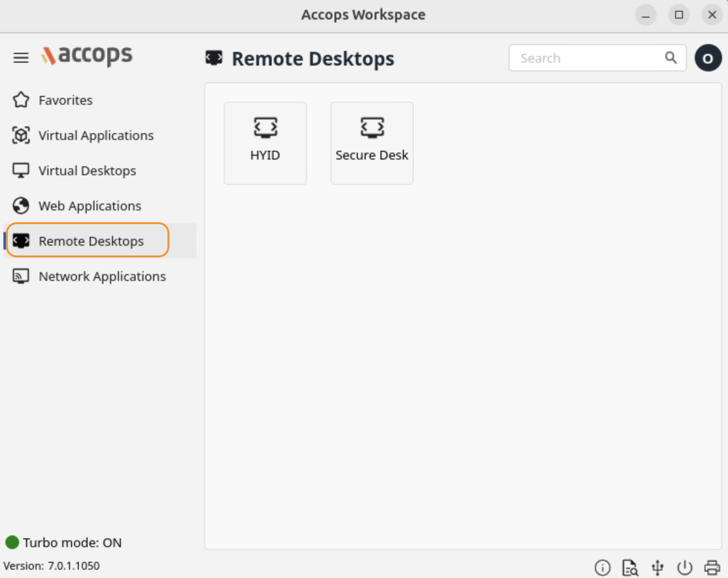Select Virtual Desktops in the sidebar

point(87,171)
